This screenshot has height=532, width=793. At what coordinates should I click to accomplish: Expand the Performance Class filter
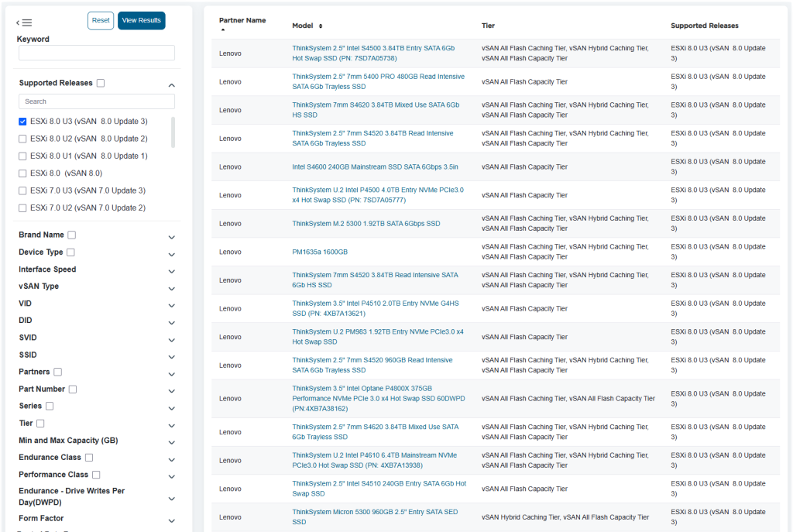[x=172, y=477]
